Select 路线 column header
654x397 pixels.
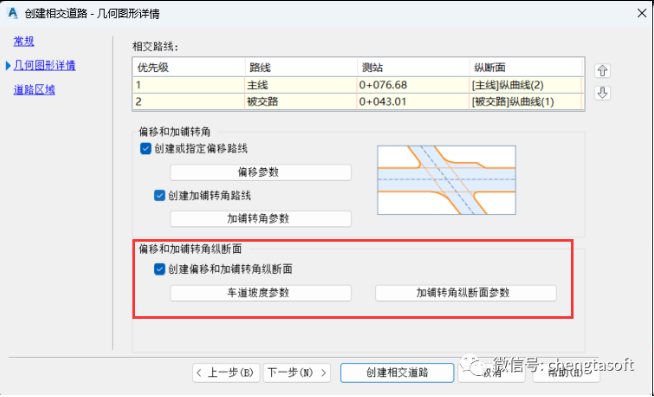(x=301, y=67)
